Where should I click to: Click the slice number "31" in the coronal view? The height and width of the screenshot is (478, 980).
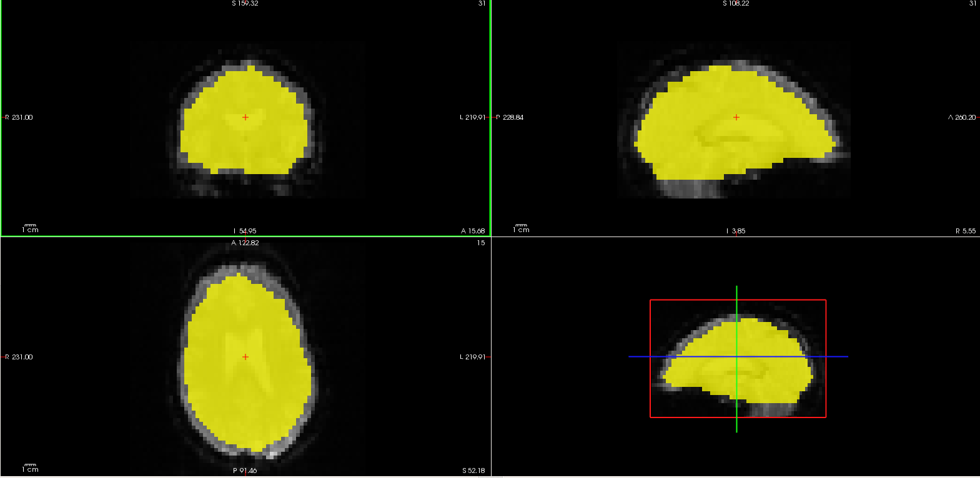click(482, 4)
